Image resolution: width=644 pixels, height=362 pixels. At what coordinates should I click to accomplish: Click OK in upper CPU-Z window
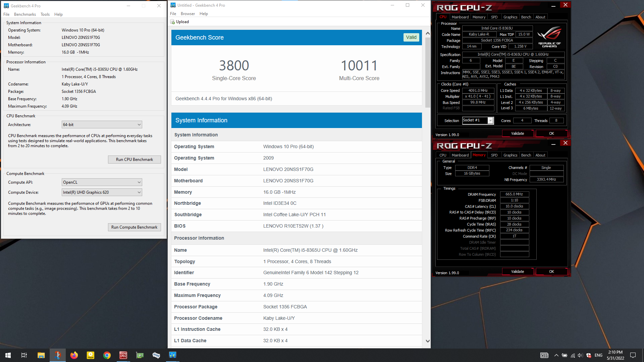pos(551,133)
